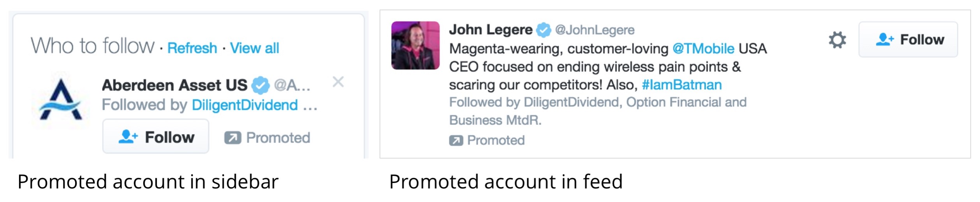Click the John Legere display name
This screenshot has width=980, height=202.
tap(491, 30)
